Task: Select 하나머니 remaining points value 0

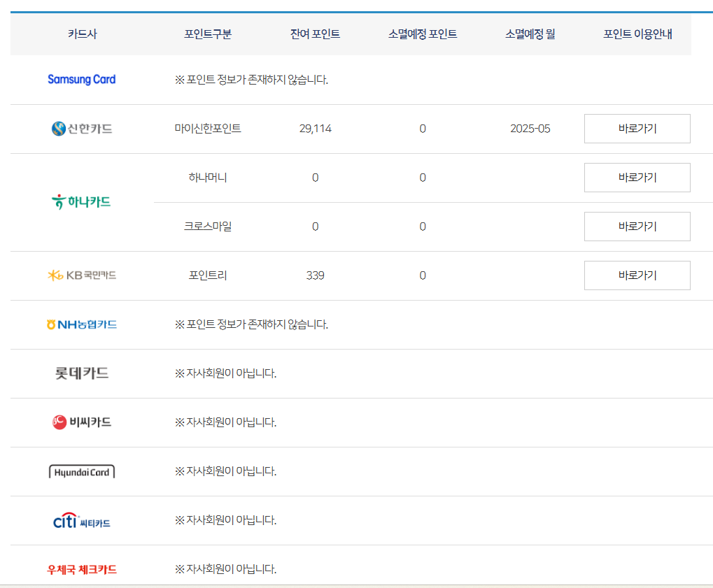Action: pyautogui.click(x=315, y=178)
